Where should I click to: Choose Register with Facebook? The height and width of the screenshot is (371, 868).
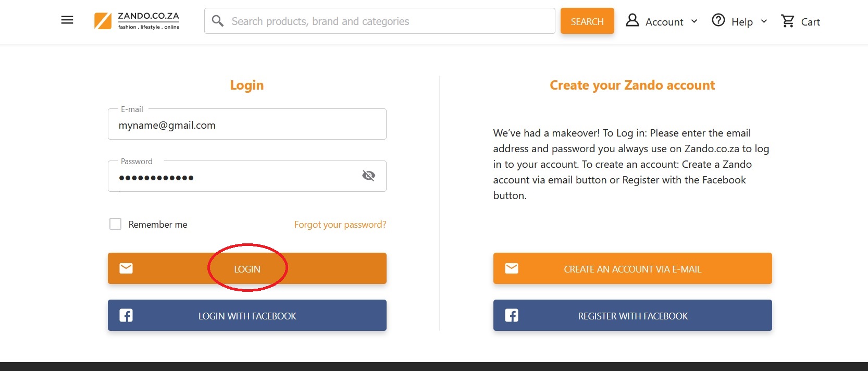633,316
